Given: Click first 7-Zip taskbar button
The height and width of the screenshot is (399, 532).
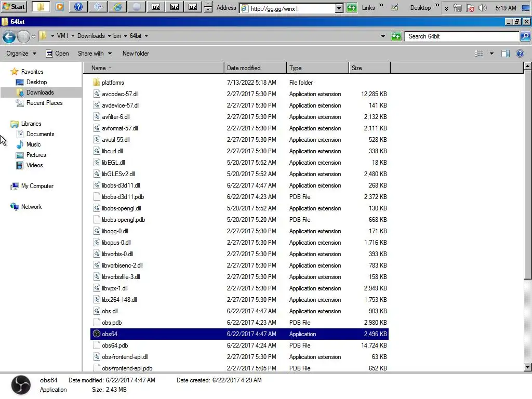Looking at the screenshot, I should (x=156, y=7).
